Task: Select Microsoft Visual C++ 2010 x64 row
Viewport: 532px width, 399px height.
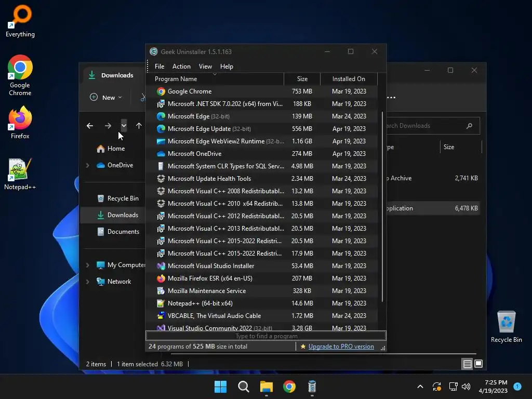Action: [x=261, y=204]
